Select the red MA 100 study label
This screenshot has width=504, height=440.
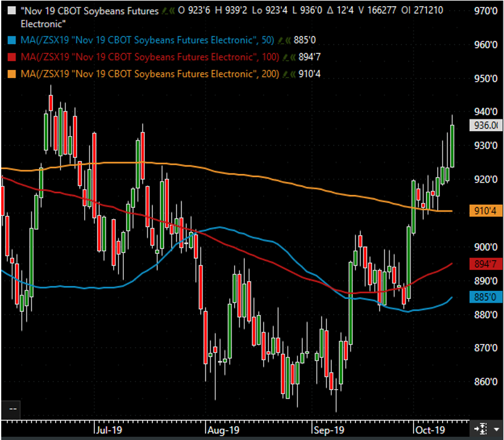tap(150, 57)
